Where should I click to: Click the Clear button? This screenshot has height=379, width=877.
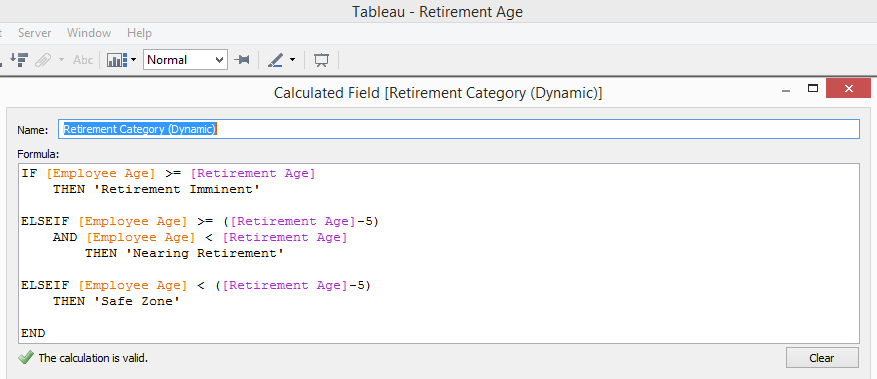[x=822, y=358]
